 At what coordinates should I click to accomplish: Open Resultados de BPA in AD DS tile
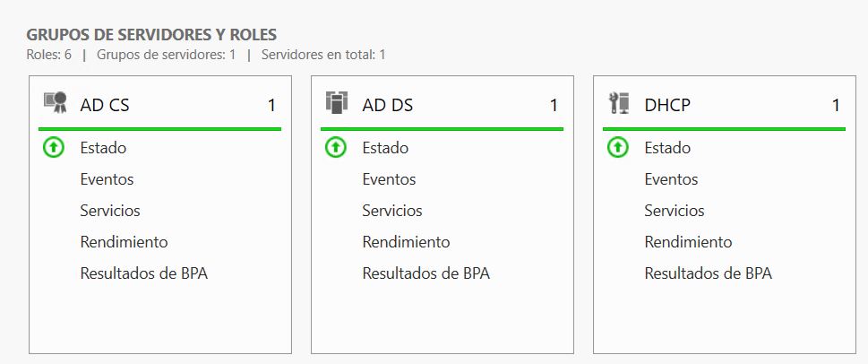(x=426, y=273)
